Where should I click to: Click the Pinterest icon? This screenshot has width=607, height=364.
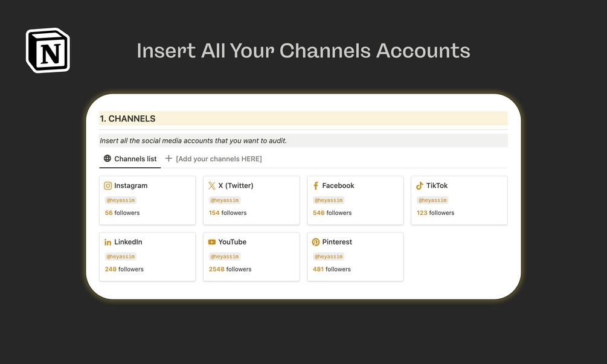(316, 242)
